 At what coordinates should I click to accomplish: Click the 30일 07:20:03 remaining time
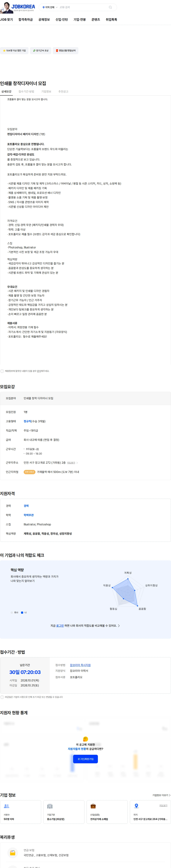click(25, 672)
